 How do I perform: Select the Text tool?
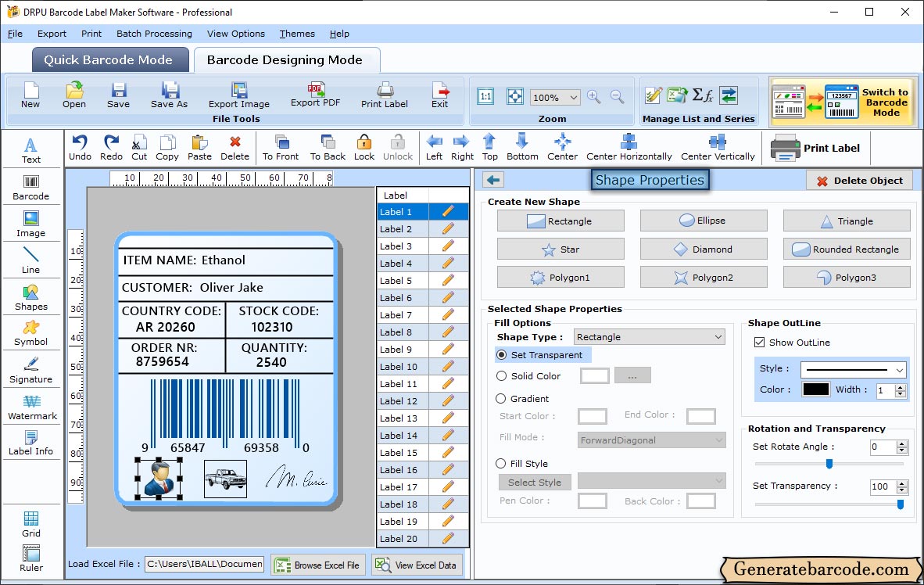(30, 150)
